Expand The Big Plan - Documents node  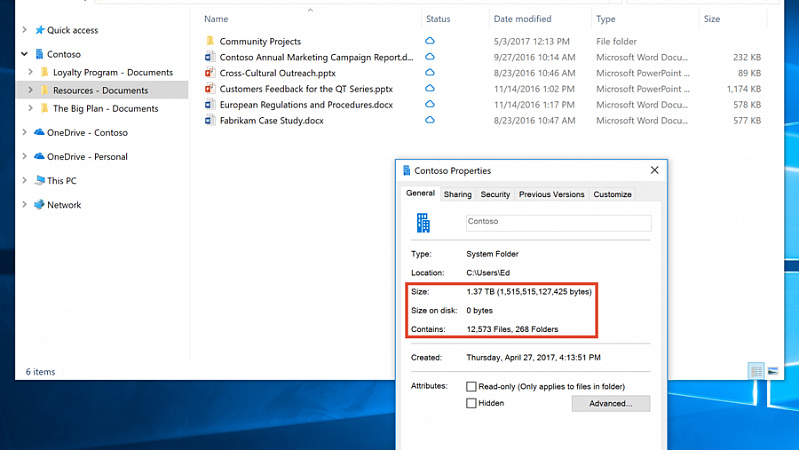pyautogui.click(x=31, y=108)
